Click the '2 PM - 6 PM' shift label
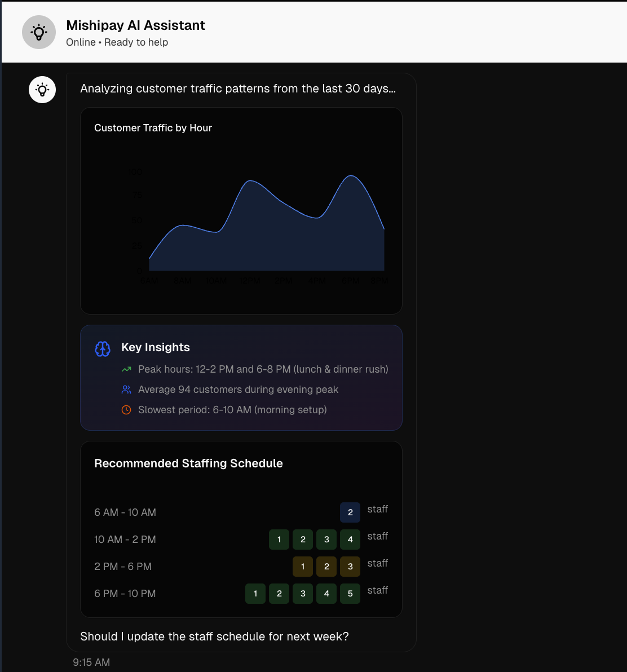This screenshot has height=672, width=627. tap(123, 567)
